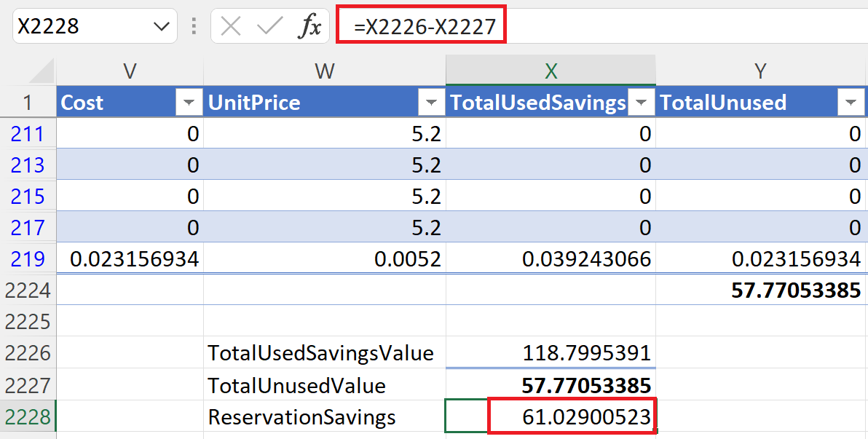This screenshot has width=868, height=439.
Task: Select row 213 header
Action: (x=28, y=165)
